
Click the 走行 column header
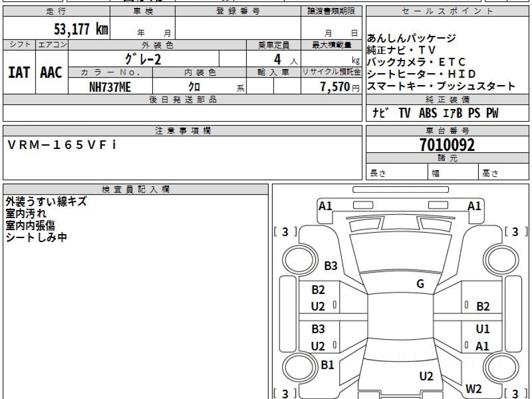(x=56, y=12)
